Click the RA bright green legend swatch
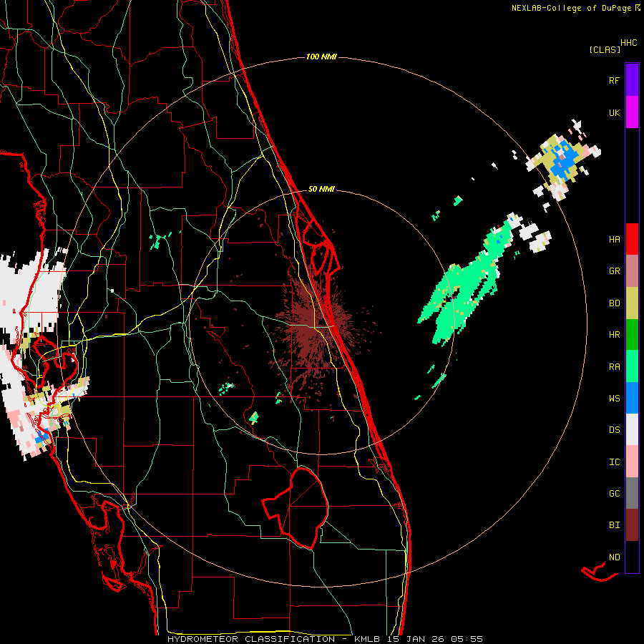 coord(632,366)
